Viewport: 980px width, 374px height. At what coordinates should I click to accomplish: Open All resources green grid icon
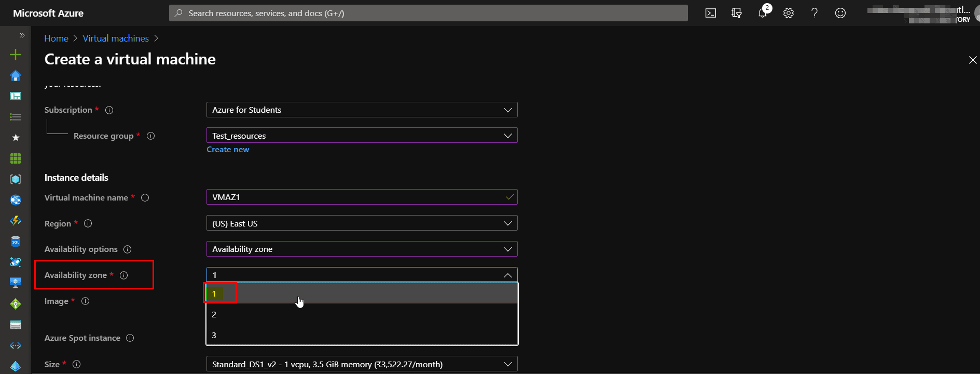click(16, 158)
